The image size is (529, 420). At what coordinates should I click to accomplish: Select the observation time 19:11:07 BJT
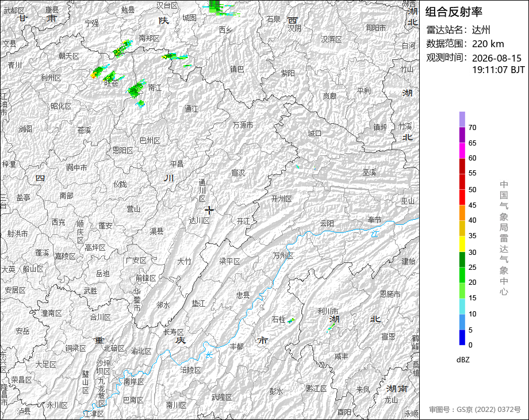pyautogui.click(x=498, y=70)
